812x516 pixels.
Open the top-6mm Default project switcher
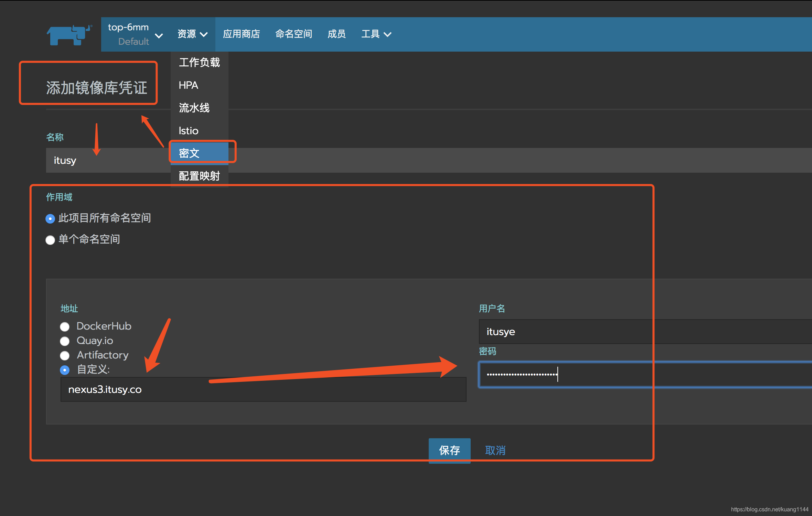136,34
